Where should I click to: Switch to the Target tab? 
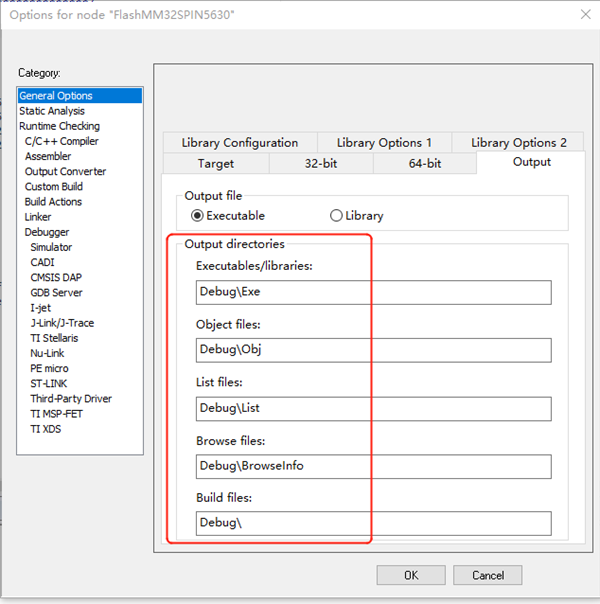215,163
